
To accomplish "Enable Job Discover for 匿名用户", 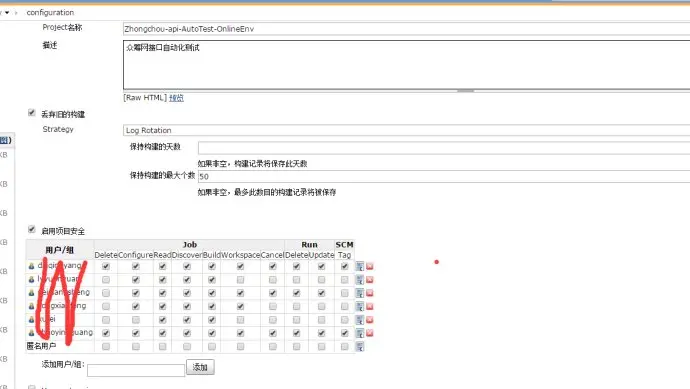I will click(187, 347).
